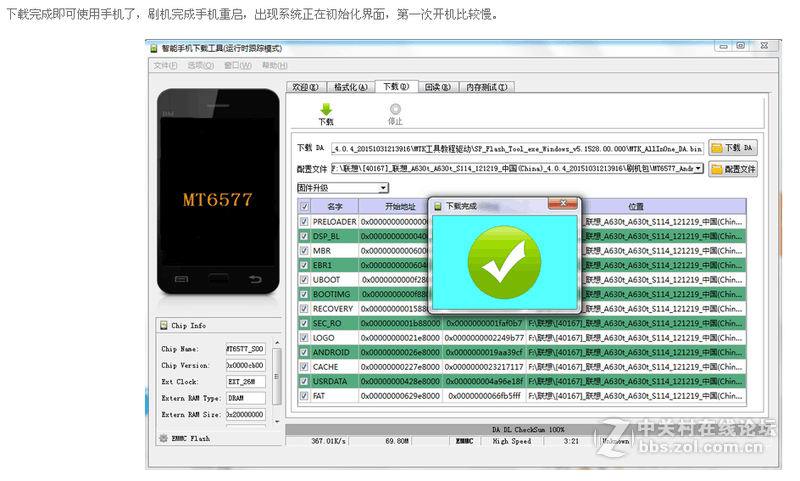Uncheck the DSP_BL checkbox
The height and width of the screenshot is (481, 800).
point(305,236)
